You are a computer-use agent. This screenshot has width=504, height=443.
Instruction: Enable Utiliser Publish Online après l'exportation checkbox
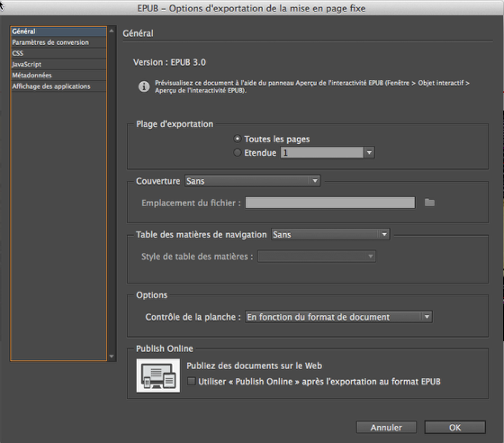pos(191,381)
